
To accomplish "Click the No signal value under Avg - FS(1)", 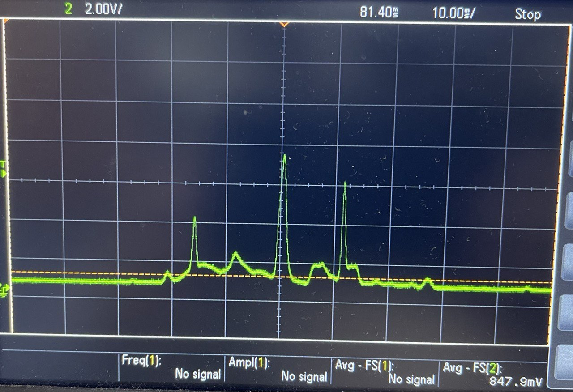I will pyautogui.click(x=411, y=380).
